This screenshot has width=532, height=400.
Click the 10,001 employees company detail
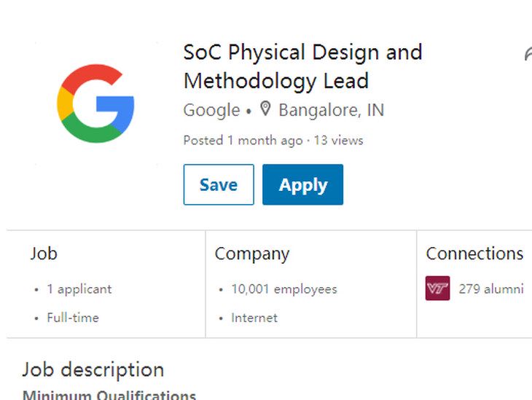click(284, 289)
